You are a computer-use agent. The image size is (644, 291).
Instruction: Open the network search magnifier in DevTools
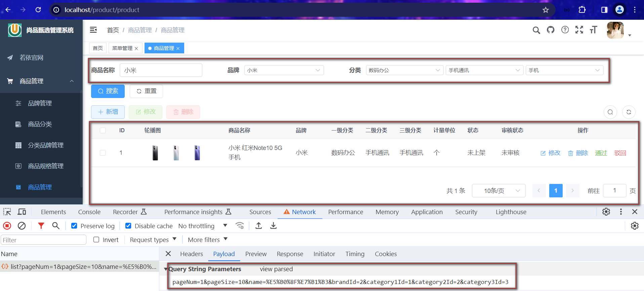[x=56, y=226]
